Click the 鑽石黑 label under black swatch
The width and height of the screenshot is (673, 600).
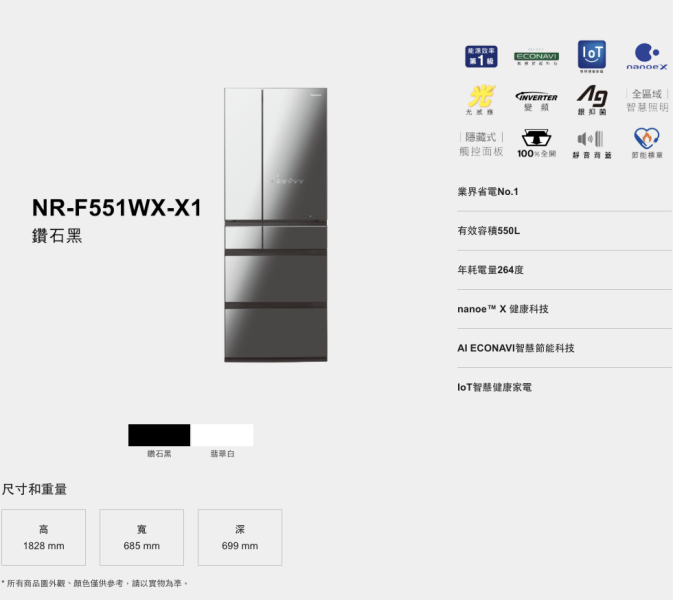[x=159, y=454]
